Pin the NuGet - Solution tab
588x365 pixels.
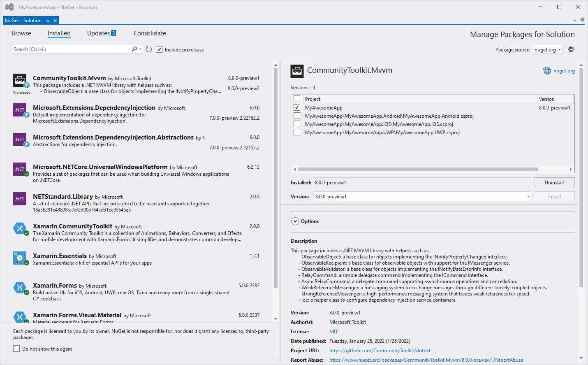(48, 21)
